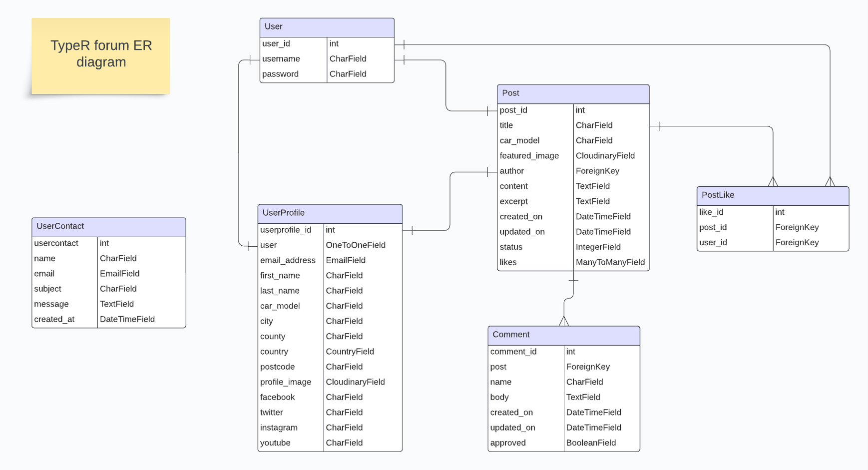This screenshot has height=470, width=868.
Task: Select the author ForeignKey row in Post
Action: (573, 171)
